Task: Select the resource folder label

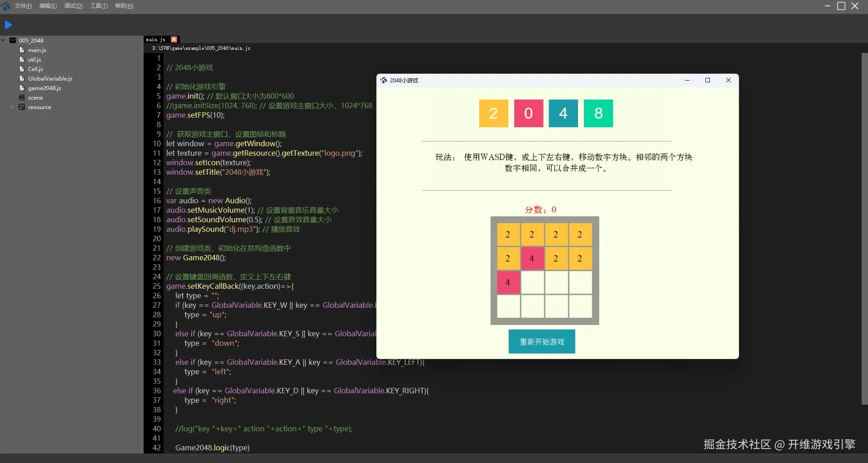Action: tap(39, 107)
